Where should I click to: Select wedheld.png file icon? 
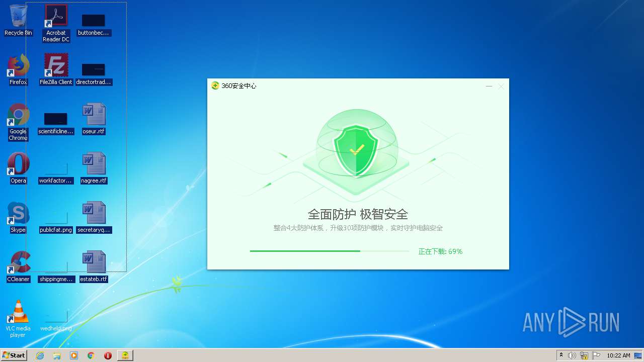tap(56, 321)
